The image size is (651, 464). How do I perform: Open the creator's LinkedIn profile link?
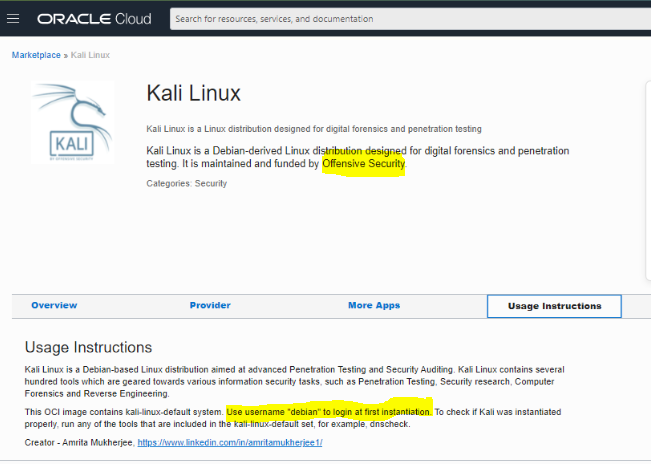(230, 441)
